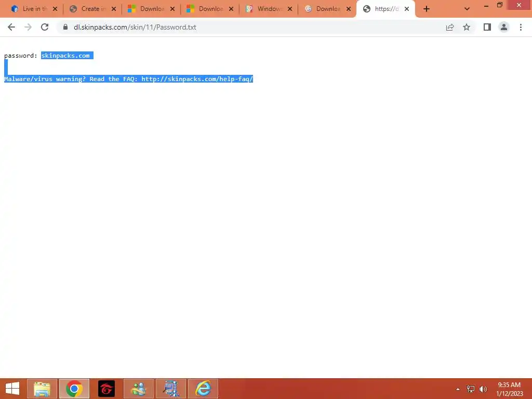Expand the tab search chevron
The width and height of the screenshot is (532, 399).
467,9
